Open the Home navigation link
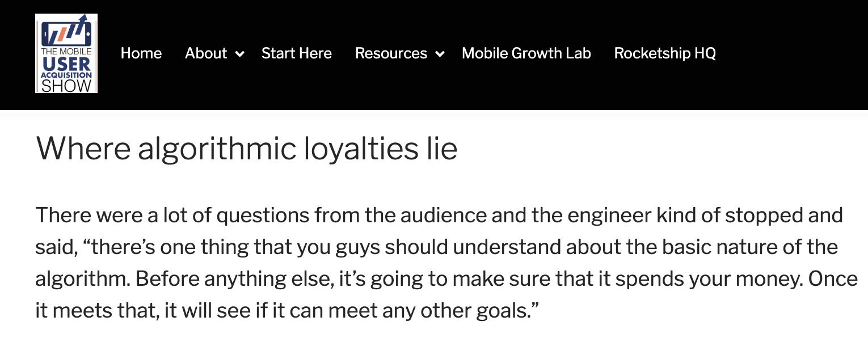 click(141, 53)
